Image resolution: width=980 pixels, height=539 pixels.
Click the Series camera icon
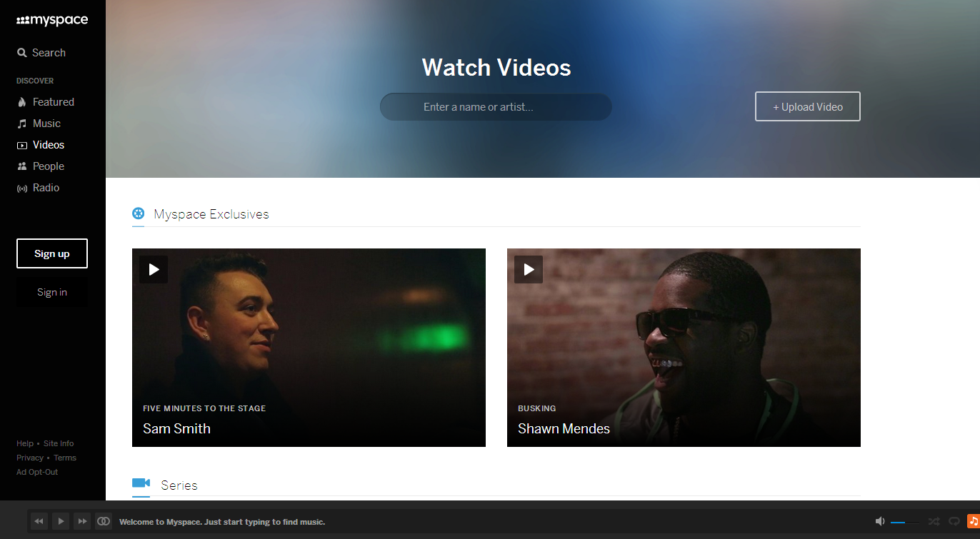[x=141, y=483]
